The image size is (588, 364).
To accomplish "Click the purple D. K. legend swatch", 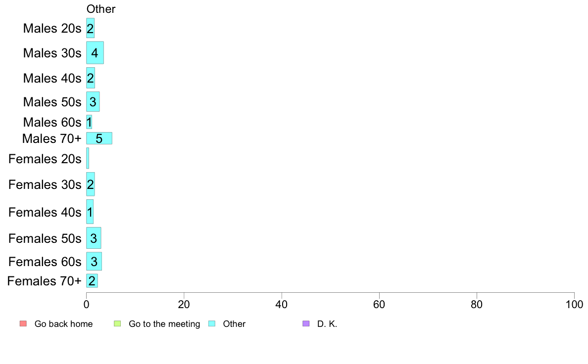I will [x=306, y=323].
